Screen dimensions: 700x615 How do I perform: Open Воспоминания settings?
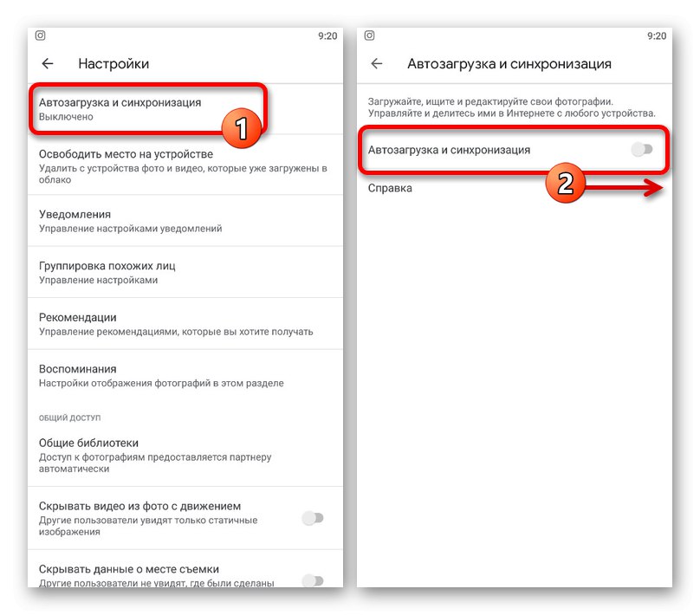tap(185, 375)
